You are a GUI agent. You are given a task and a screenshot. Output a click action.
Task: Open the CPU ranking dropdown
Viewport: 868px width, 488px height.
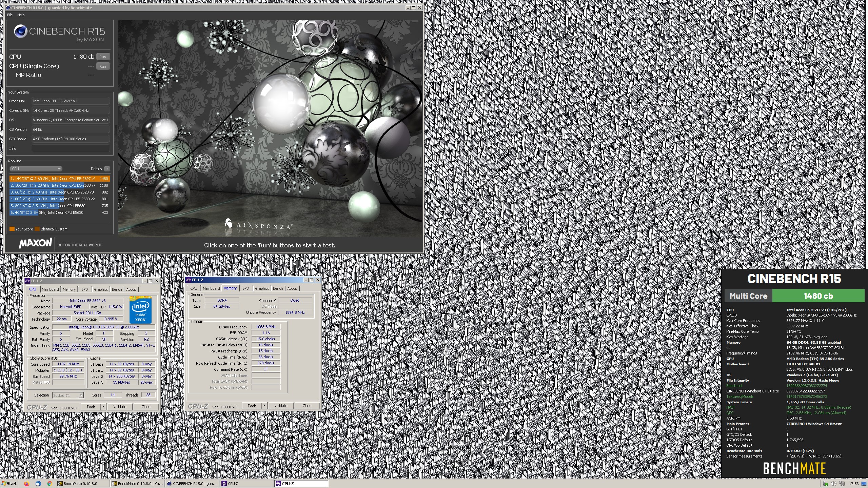click(x=36, y=169)
